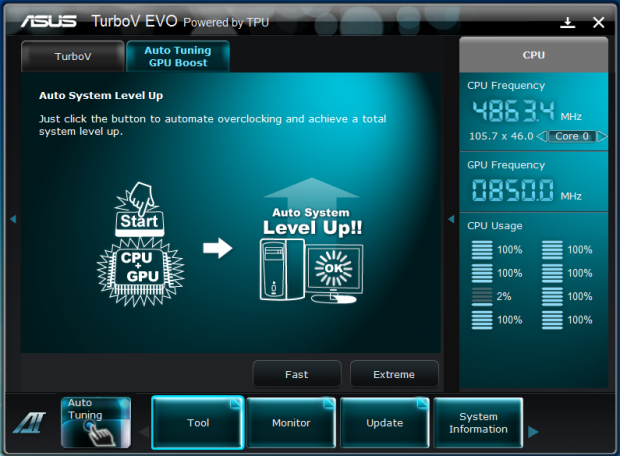The width and height of the screenshot is (620, 456).
Task: Open the TurboV tab
Action: tap(73, 56)
